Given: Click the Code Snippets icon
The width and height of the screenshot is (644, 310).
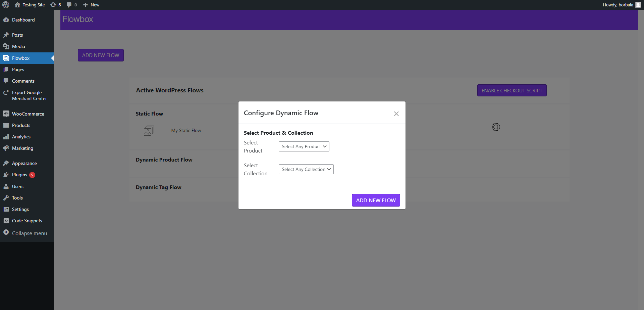Looking at the screenshot, I should (x=6, y=221).
